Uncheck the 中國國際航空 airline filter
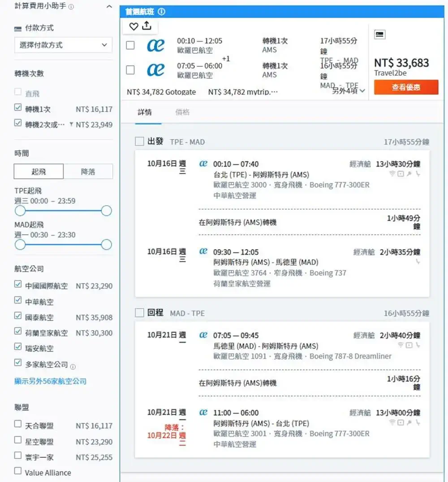 click(x=18, y=284)
